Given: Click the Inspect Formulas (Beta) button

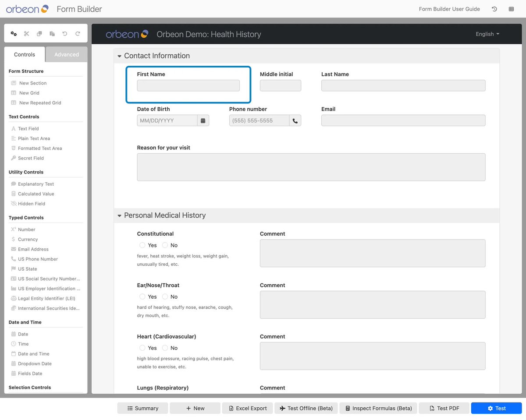Looking at the screenshot, I should click(x=378, y=408).
